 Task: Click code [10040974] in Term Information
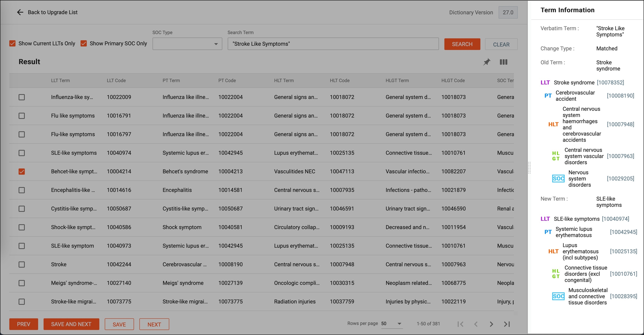(615, 219)
